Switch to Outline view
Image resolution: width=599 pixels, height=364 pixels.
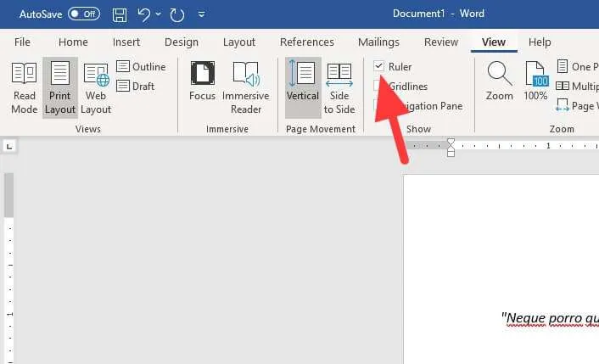[x=141, y=66]
